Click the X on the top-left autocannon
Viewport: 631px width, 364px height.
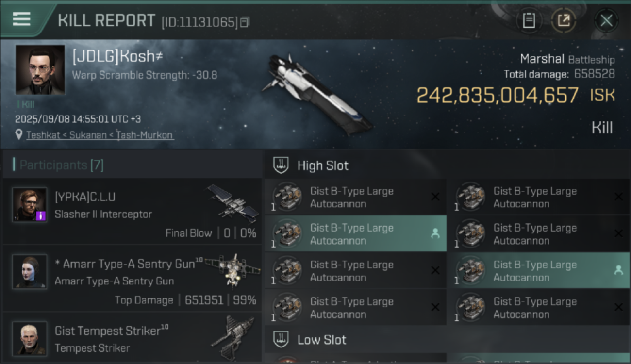click(435, 197)
